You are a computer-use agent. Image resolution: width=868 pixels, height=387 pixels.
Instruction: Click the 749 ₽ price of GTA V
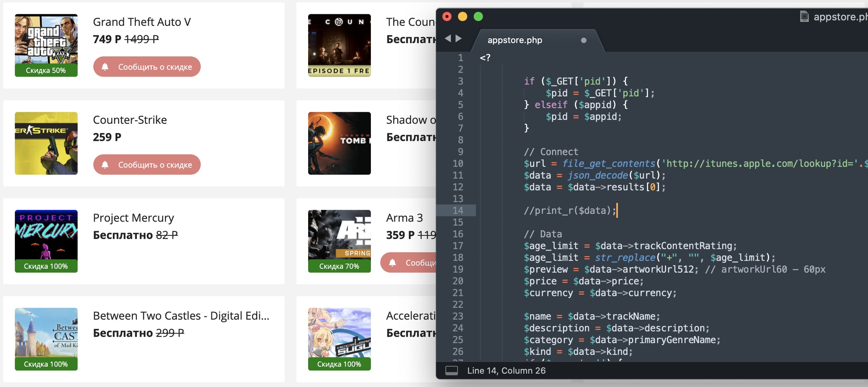coord(107,39)
